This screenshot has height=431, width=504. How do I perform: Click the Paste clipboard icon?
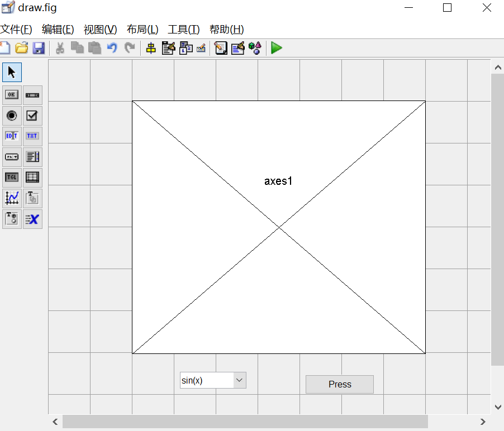[94, 48]
